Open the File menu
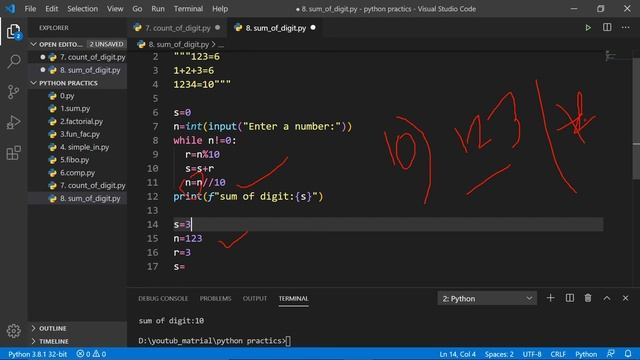This screenshot has height=360, width=640. [30, 9]
